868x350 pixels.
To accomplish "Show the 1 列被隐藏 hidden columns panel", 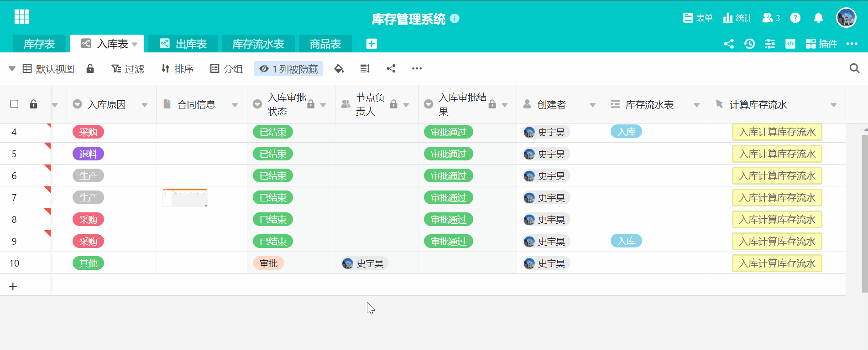I will point(288,69).
